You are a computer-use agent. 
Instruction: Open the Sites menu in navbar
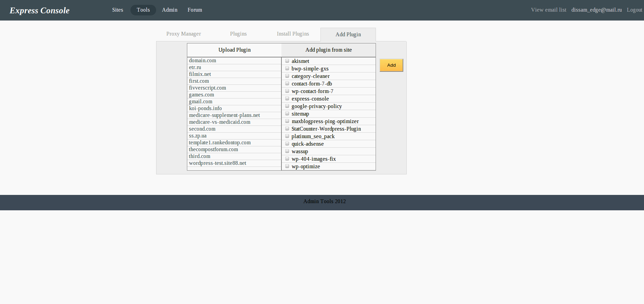point(117,10)
